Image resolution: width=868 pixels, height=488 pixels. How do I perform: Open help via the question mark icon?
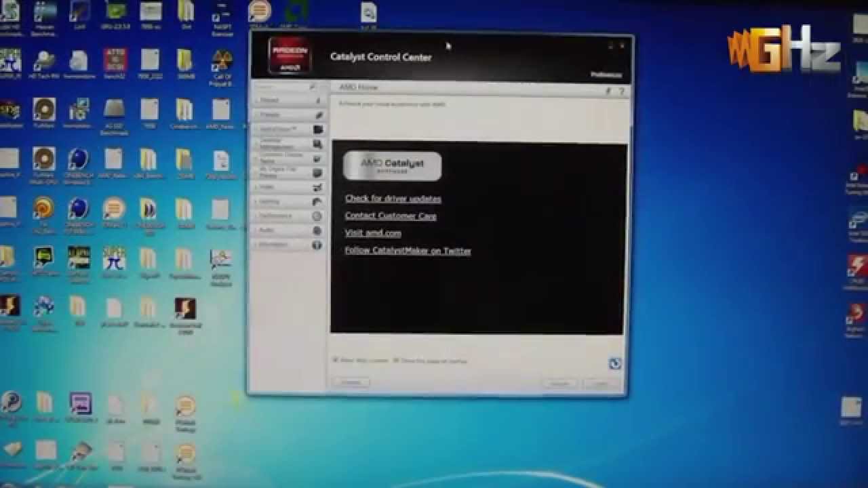(x=621, y=91)
